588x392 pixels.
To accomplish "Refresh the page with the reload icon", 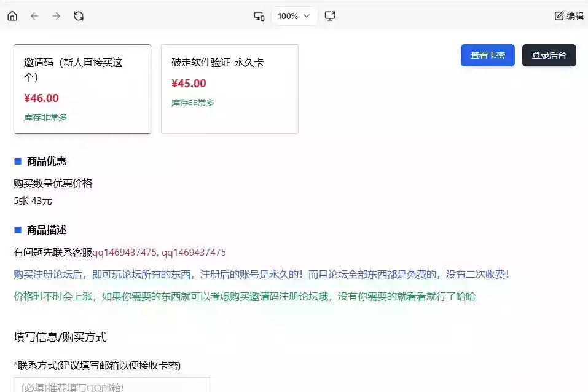I will click(79, 16).
